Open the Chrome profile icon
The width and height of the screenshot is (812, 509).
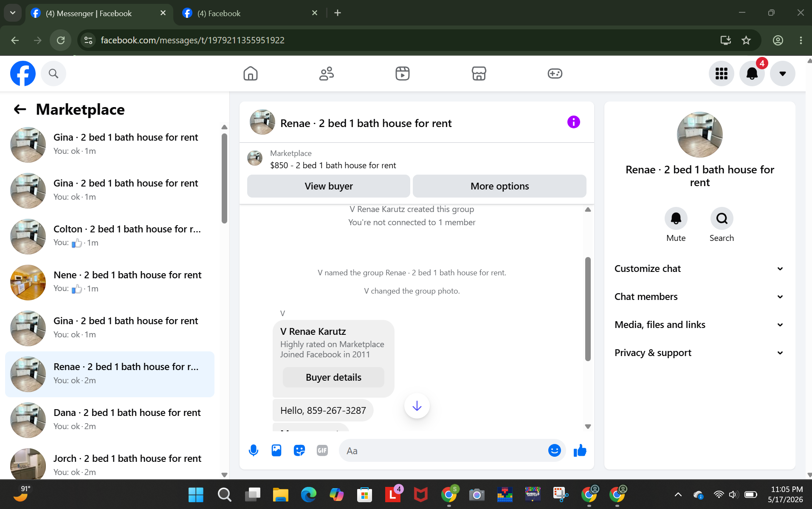pos(778,40)
